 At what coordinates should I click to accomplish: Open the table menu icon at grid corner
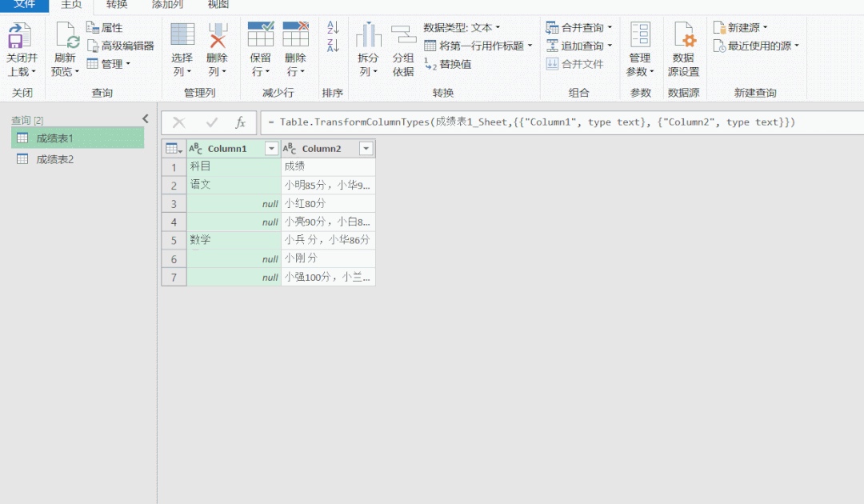[174, 148]
